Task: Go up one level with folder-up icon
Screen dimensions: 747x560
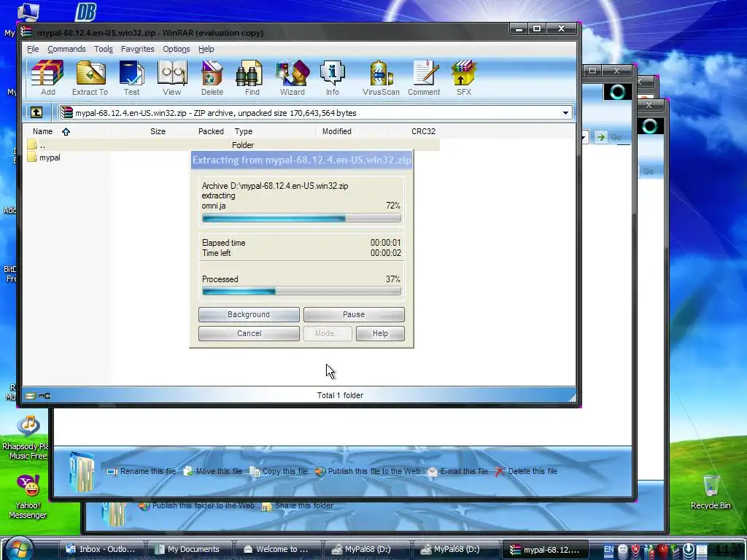Action: click(36, 112)
